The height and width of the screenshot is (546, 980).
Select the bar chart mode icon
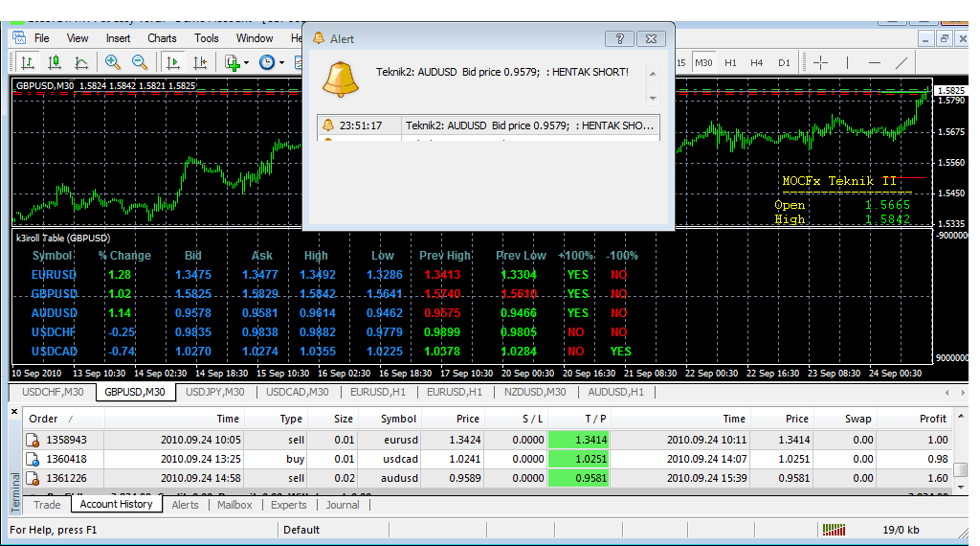tap(28, 62)
